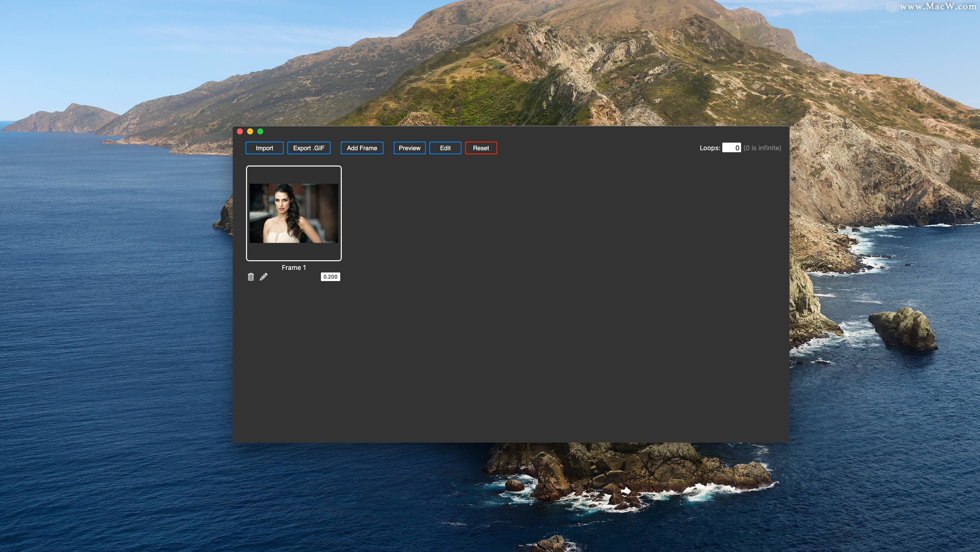Close the GIF maker window
Image resolution: width=980 pixels, height=552 pixels.
(x=240, y=131)
